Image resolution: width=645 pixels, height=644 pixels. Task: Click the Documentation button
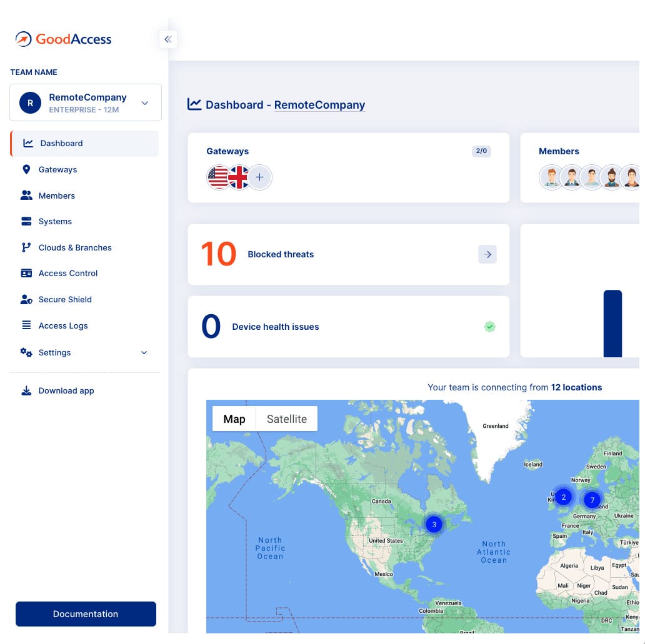[86, 614]
